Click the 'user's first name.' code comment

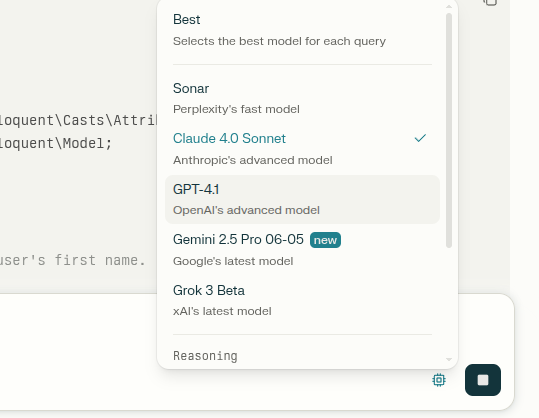(x=73, y=260)
